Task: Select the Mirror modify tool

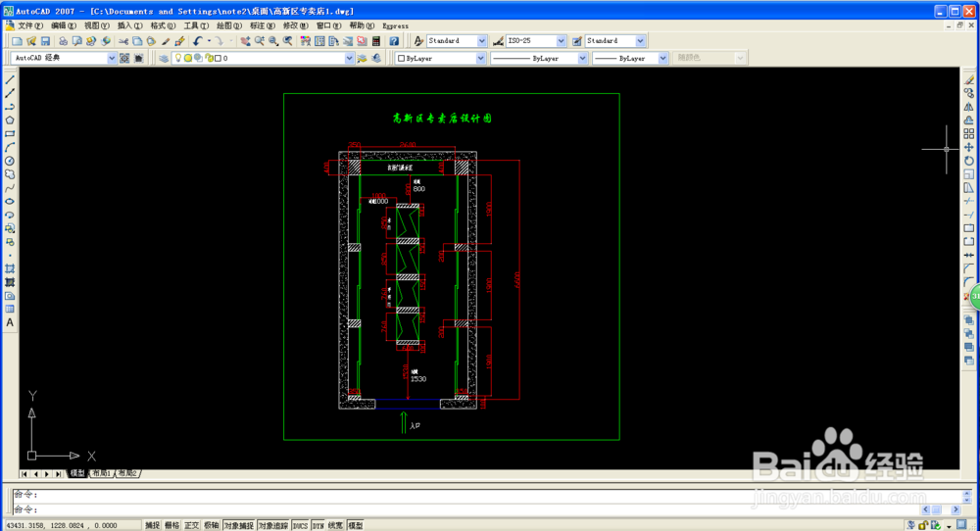Action: point(969,107)
